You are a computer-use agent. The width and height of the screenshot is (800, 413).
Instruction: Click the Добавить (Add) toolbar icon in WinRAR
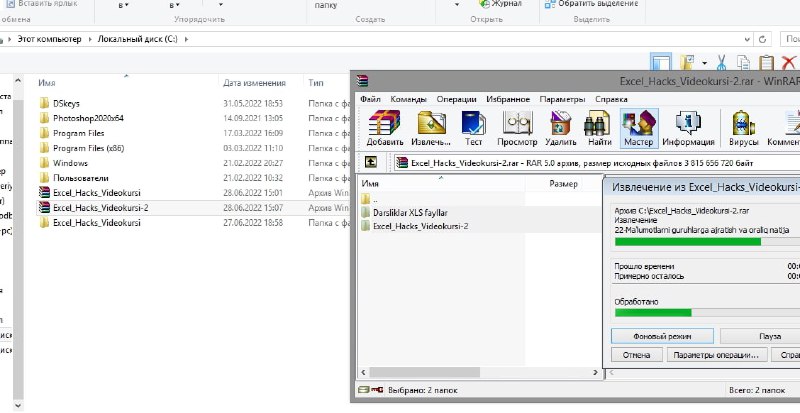(x=384, y=128)
